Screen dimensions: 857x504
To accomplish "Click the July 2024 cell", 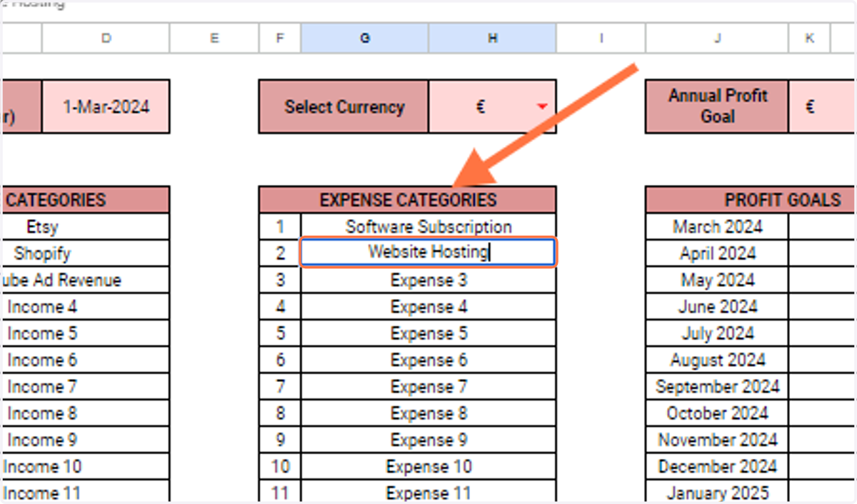I will tap(717, 333).
